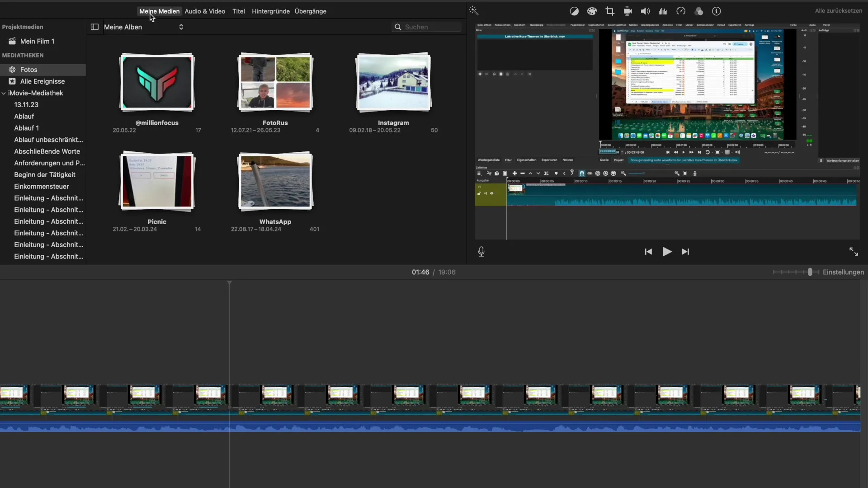Open the @millionfocus album
The width and height of the screenshot is (868, 488).
pyautogui.click(x=157, y=82)
